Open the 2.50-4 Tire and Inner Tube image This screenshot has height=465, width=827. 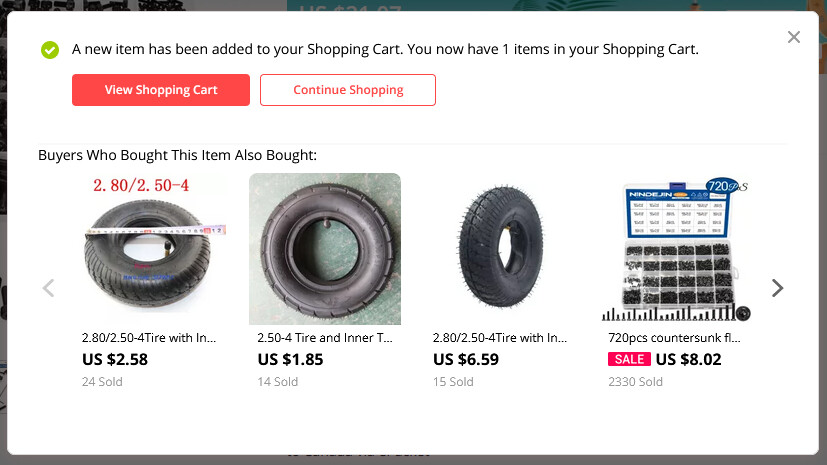(x=325, y=249)
